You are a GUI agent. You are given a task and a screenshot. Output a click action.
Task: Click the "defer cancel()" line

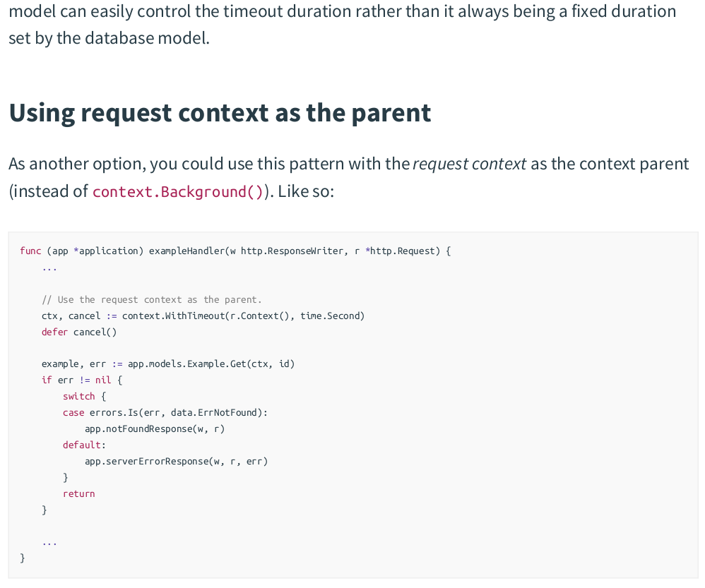pyautogui.click(x=79, y=332)
